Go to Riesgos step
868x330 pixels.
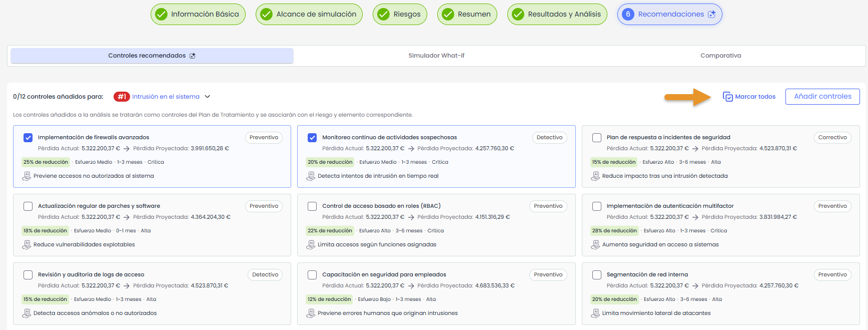(400, 14)
